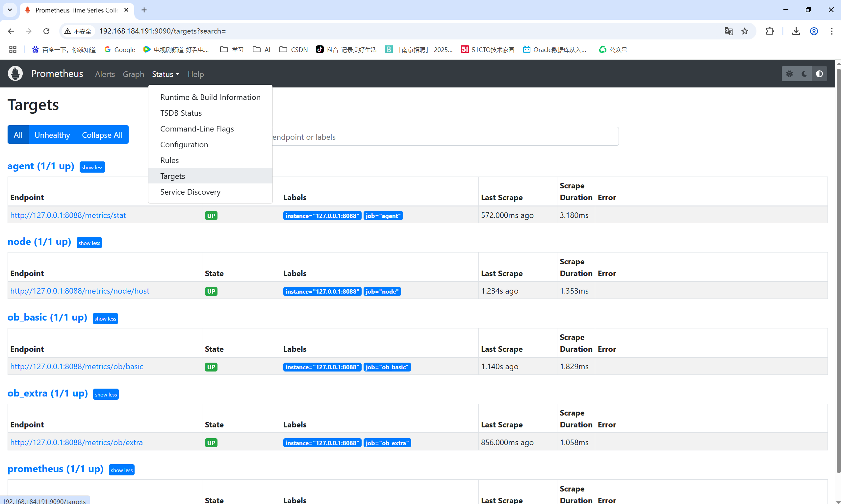Open the Baidu bookmark
841x504 pixels.
pyautogui.click(x=64, y=50)
